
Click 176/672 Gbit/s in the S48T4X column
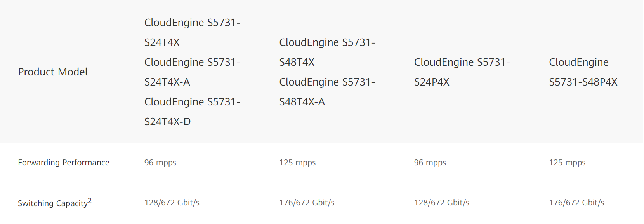tap(307, 203)
